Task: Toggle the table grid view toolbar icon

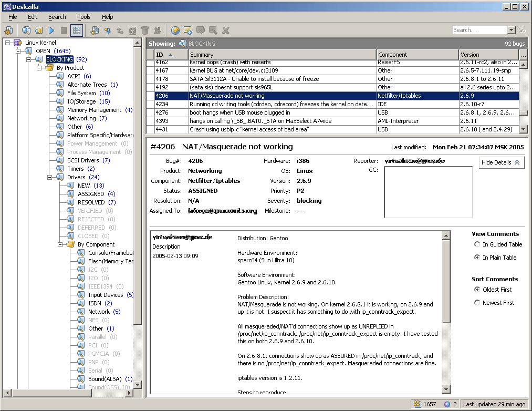Action: (77, 30)
